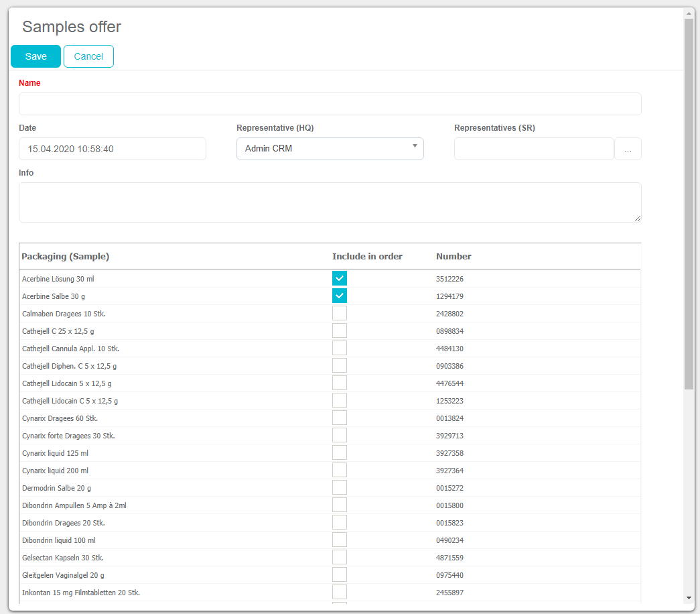Screen dimensions: 700x614
Task: Click the Cancel button
Action: click(x=88, y=56)
